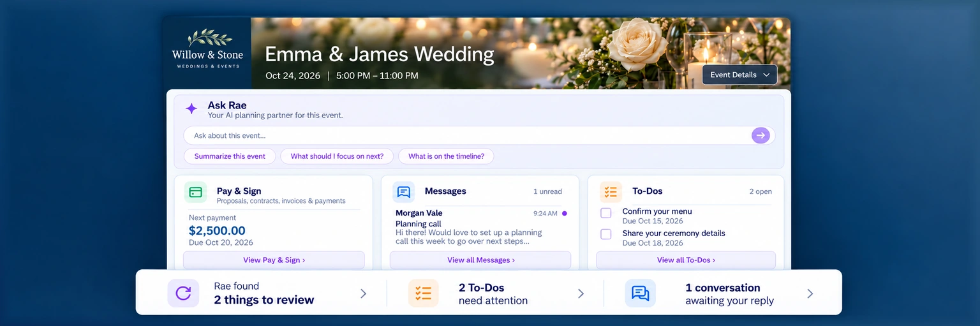Click the $2,500.00 next payment amount
Image resolution: width=980 pixels, height=326 pixels.
(x=217, y=231)
